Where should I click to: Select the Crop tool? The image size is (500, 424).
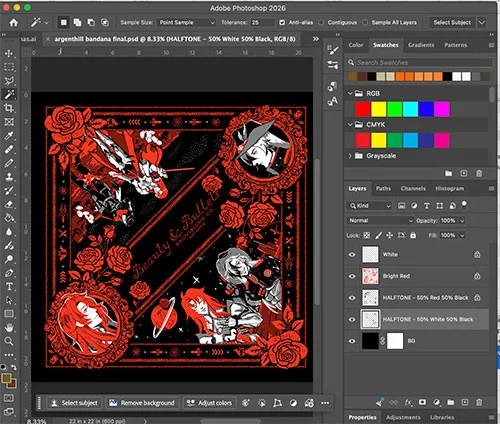coord(9,108)
